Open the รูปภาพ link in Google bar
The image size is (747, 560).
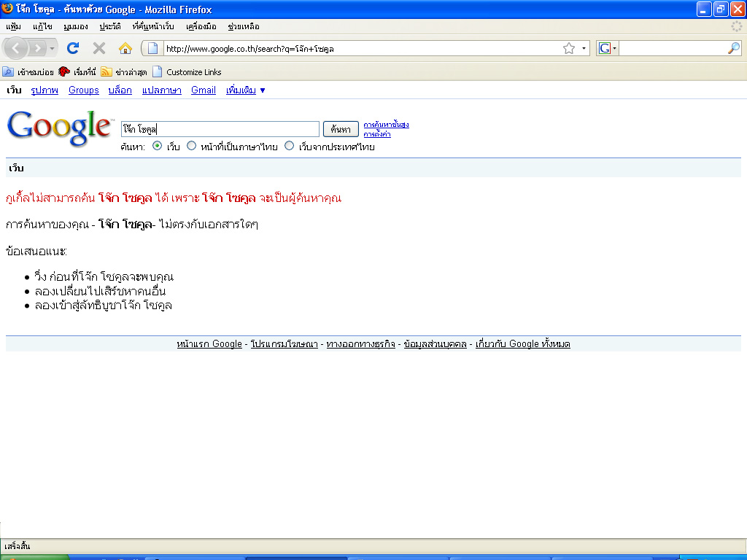[x=44, y=90]
